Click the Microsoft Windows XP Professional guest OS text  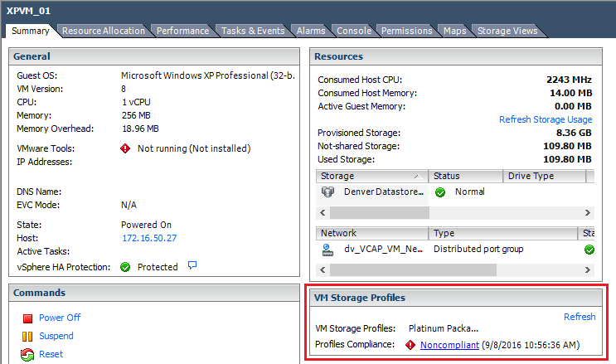(x=208, y=75)
